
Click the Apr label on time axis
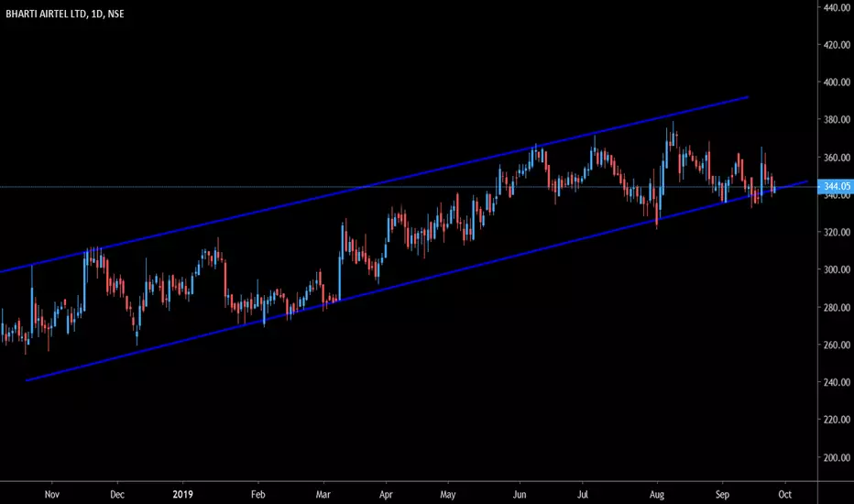(386, 494)
